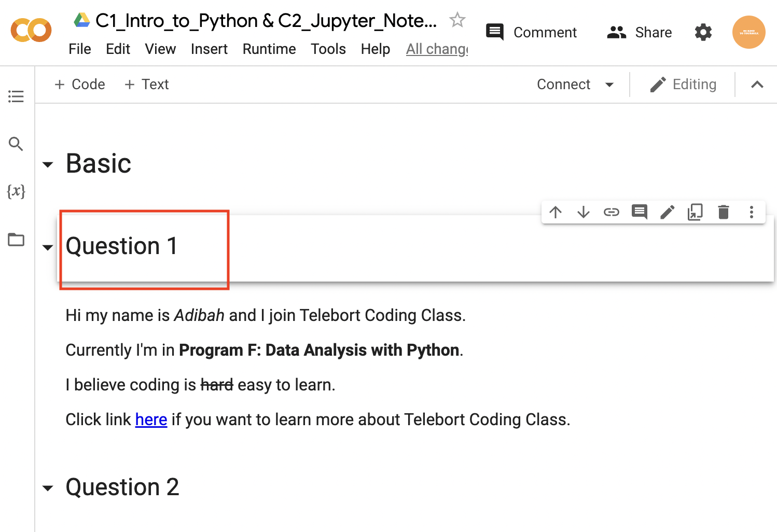777x532 pixels.
Task: Star the notebook as a favorite
Action: point(457,20)
